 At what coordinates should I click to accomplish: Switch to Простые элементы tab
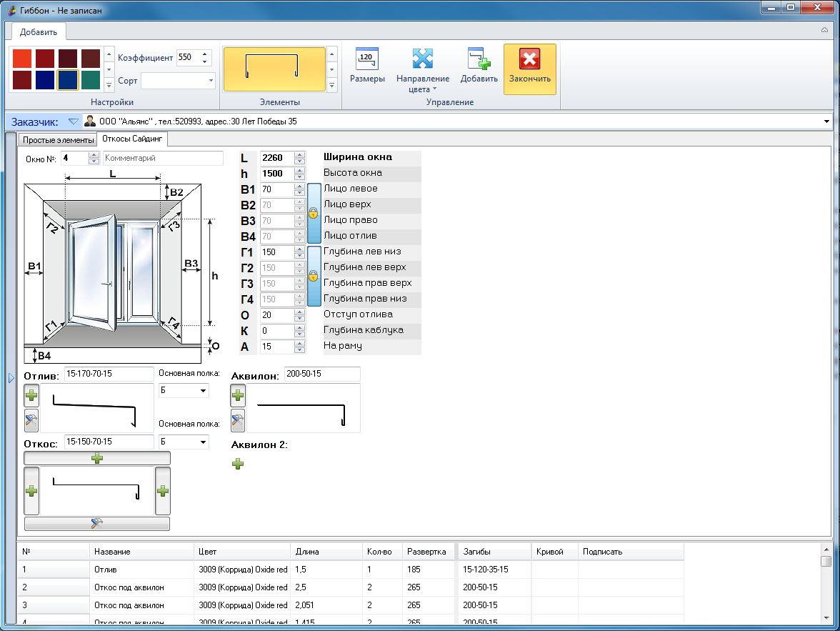(58, 140)
